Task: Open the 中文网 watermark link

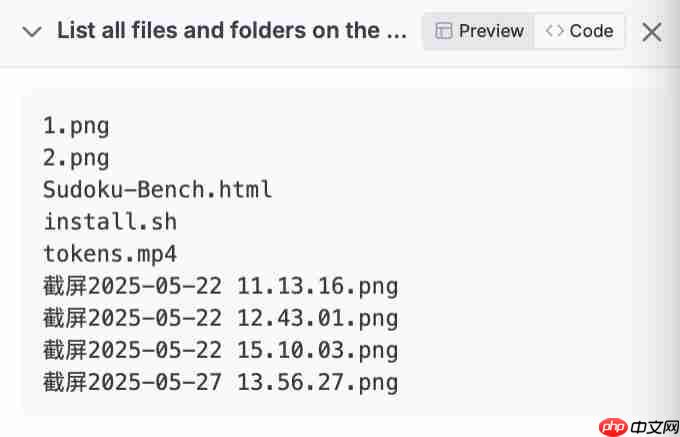Action: (654, 428)
